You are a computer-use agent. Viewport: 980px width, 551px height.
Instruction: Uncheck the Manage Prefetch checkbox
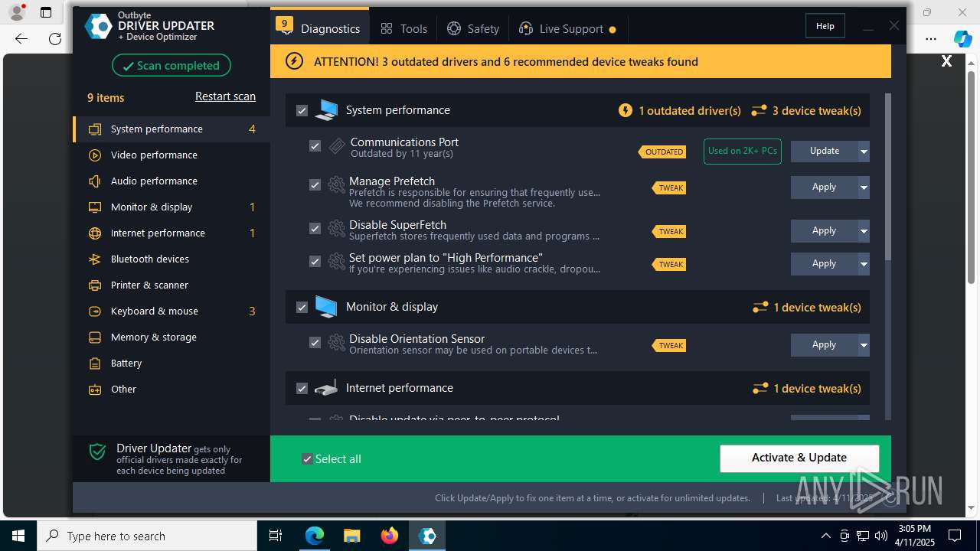point(315,184)
